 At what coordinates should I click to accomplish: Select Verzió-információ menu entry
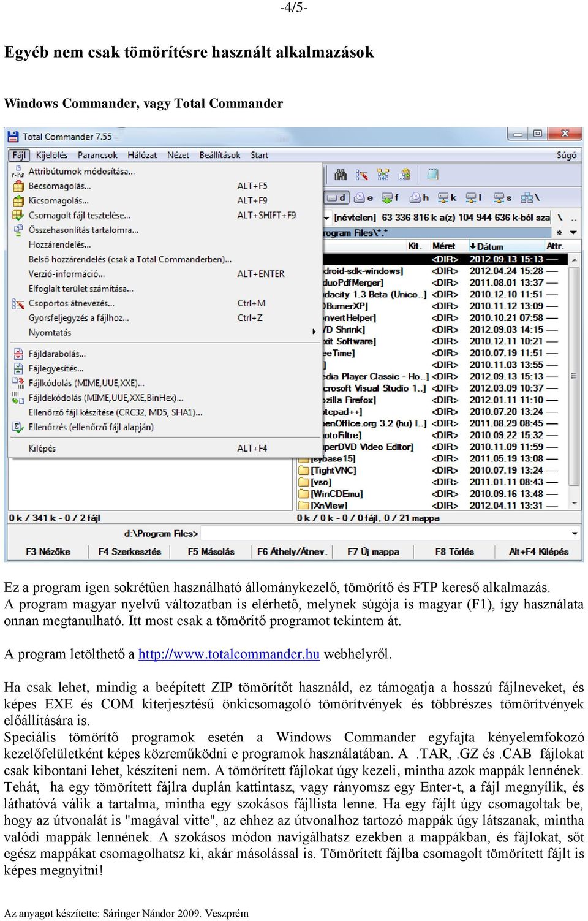tap(165, 274)
